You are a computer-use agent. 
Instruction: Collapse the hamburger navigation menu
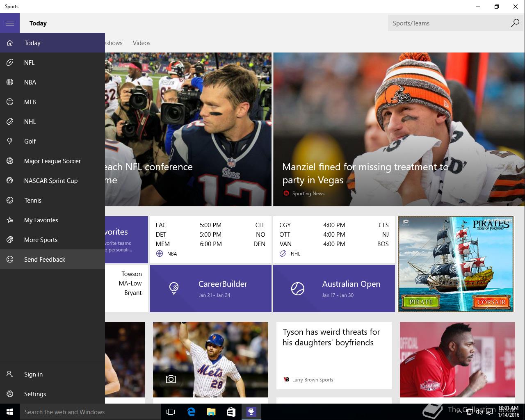[10, 23]
